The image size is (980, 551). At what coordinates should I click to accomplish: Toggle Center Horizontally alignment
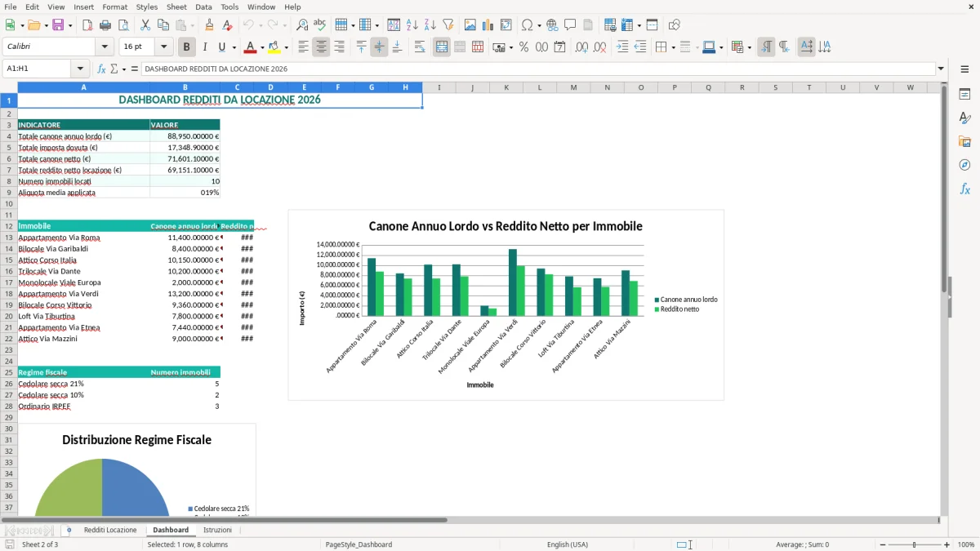point(321,47)
